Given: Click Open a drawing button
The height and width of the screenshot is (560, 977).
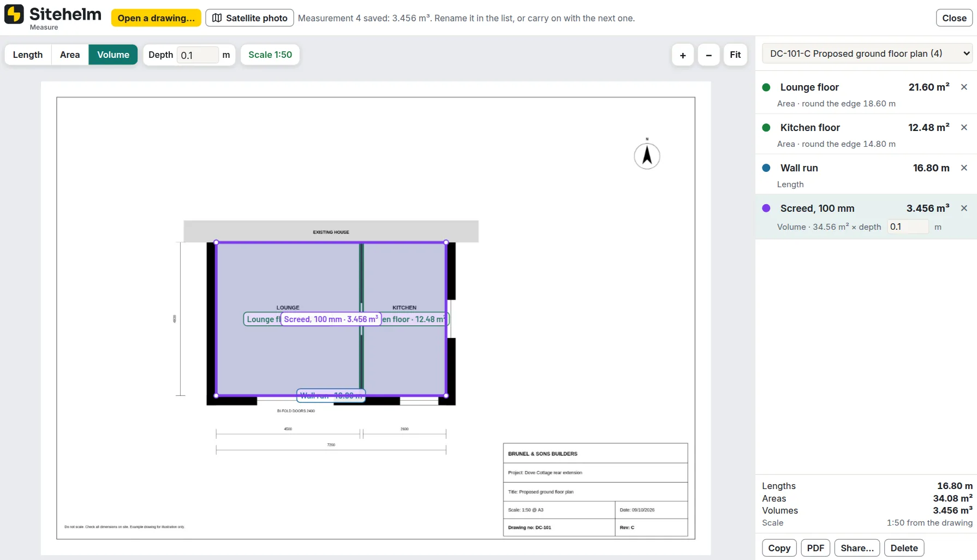Looking at the screenshot, I should click(156, 18).
